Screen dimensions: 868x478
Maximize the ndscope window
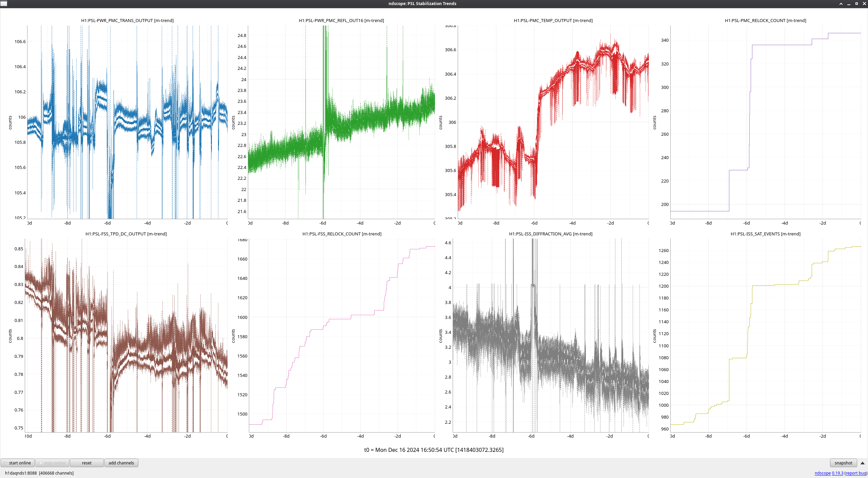point(856,4)
